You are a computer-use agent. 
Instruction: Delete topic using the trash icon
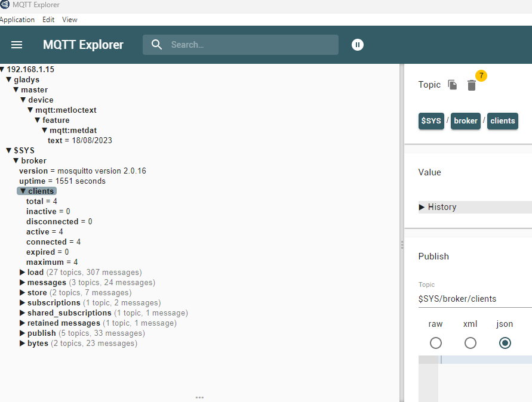pos(472,86)
